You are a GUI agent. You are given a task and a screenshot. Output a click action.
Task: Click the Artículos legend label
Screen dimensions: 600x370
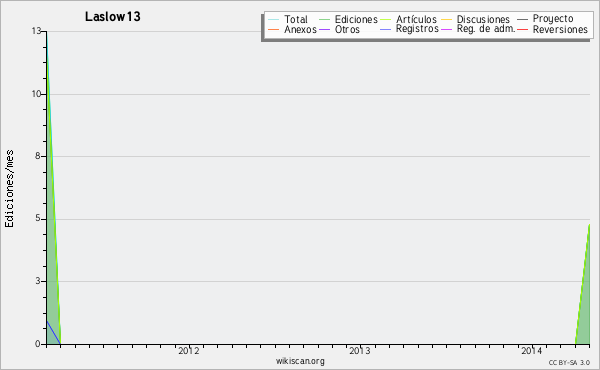tap(416, 19)
